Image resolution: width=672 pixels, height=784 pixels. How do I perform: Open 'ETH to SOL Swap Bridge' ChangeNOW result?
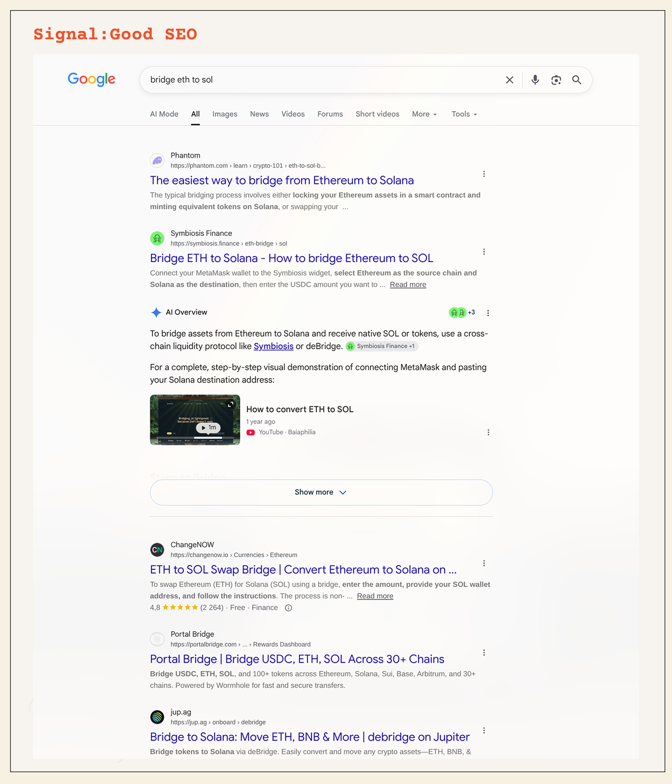pos(303,570)
